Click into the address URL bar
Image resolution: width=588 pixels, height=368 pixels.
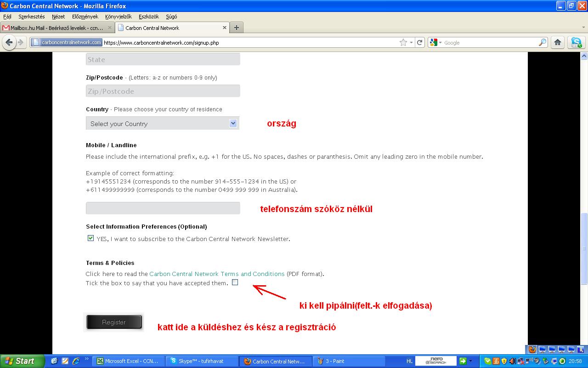[250, 42]
